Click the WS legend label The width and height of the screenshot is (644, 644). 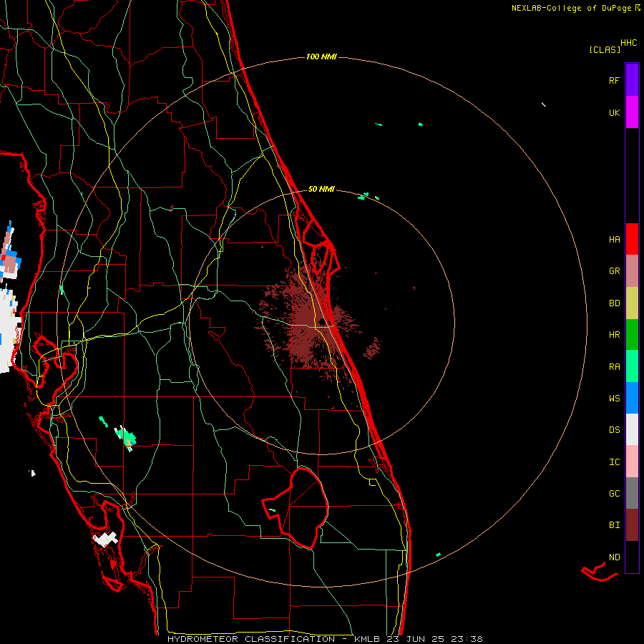pos(614,399)
